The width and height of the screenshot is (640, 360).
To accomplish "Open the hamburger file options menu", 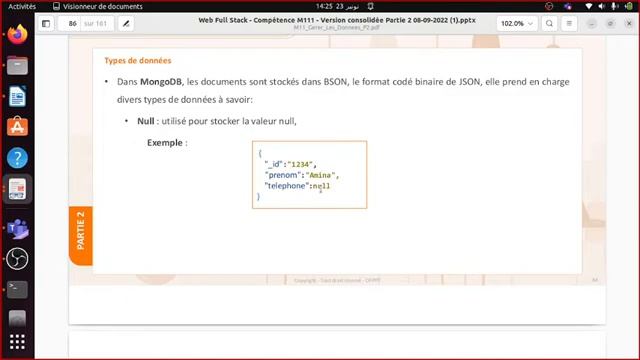I will coord(569,24).
